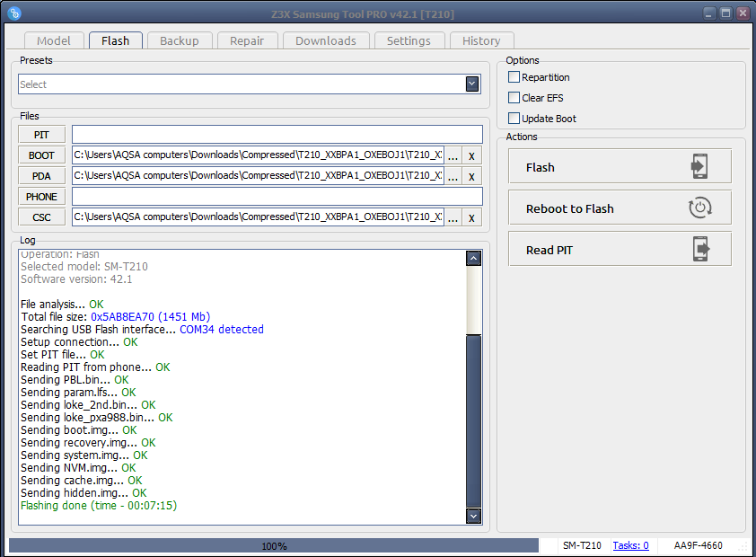
Task: Click 'Sending hidden.img... OK' log line
Action: tap(84, 493)
